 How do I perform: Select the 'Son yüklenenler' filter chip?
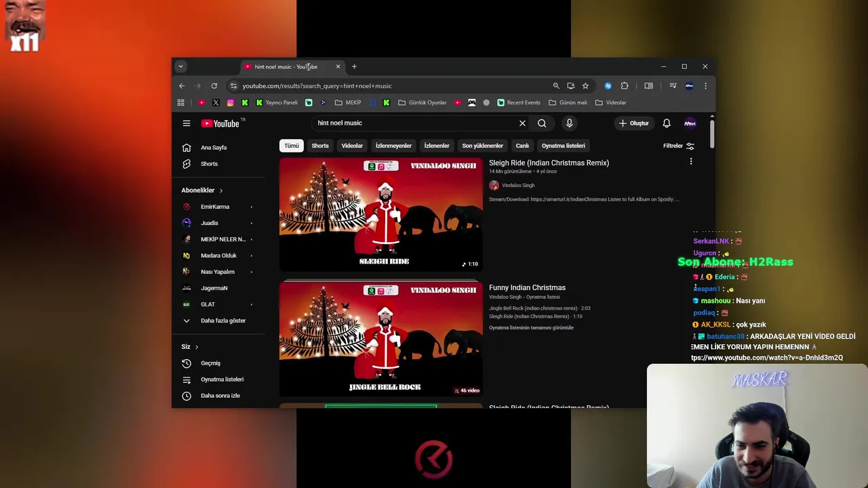tap(483, 146)
